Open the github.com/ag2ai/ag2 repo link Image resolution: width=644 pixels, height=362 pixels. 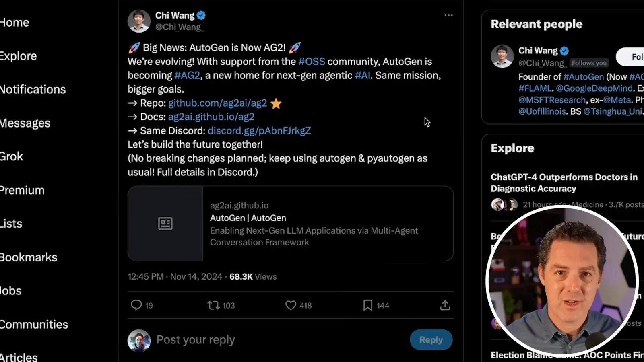click(x=217, y=103)
